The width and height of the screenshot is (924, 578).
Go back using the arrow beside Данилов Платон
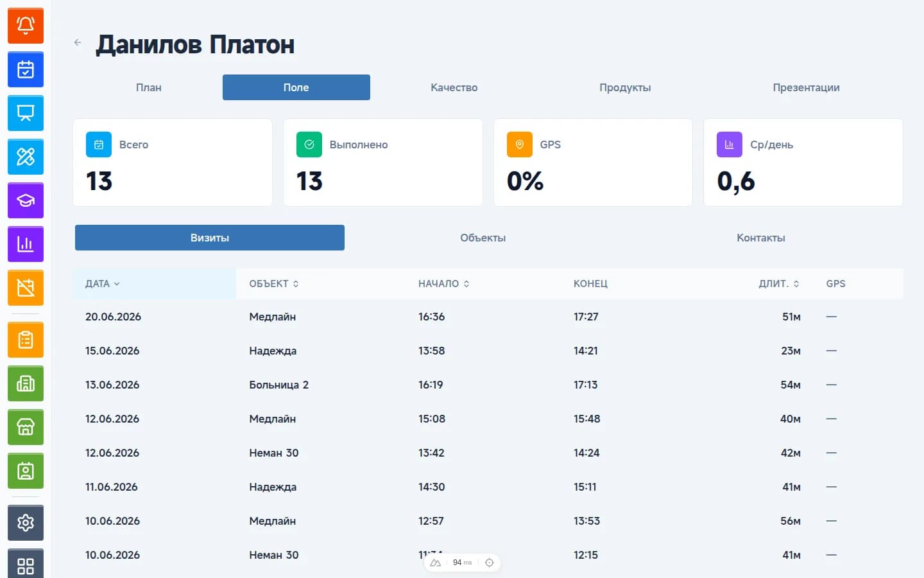tap(78, 42)
